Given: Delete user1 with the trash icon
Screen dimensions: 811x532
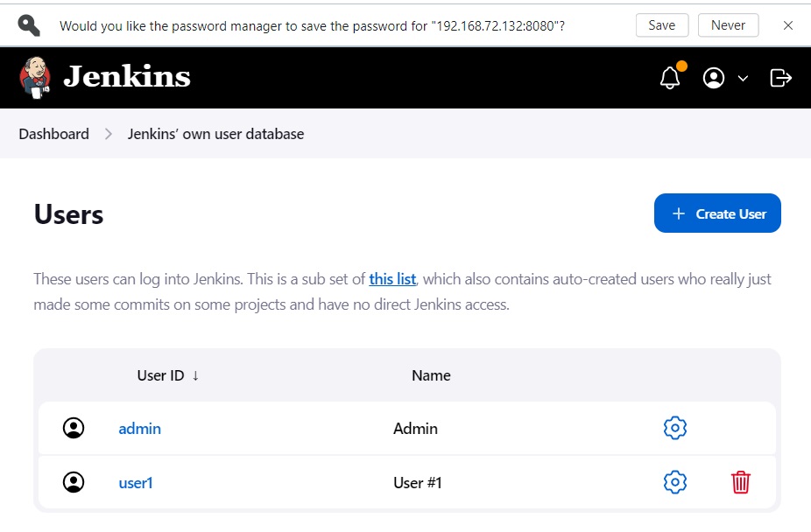Looking at the screenshot, I should [x=741, y=482].
